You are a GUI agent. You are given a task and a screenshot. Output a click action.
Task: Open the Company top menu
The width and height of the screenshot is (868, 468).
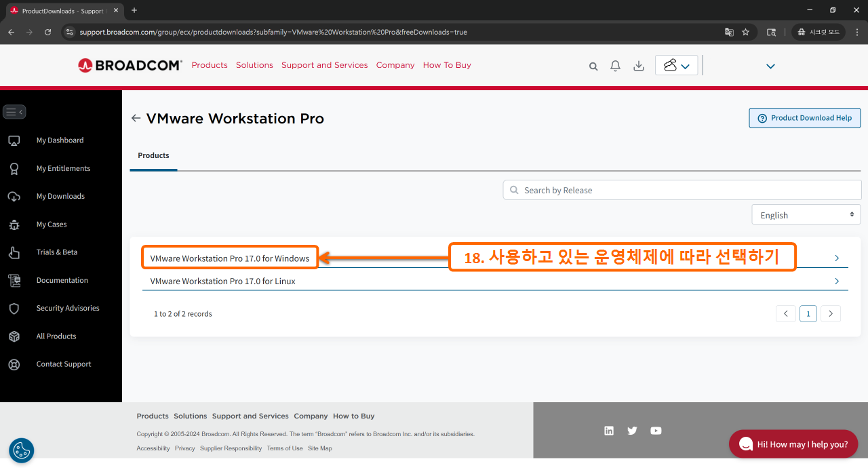coord(395,65)
